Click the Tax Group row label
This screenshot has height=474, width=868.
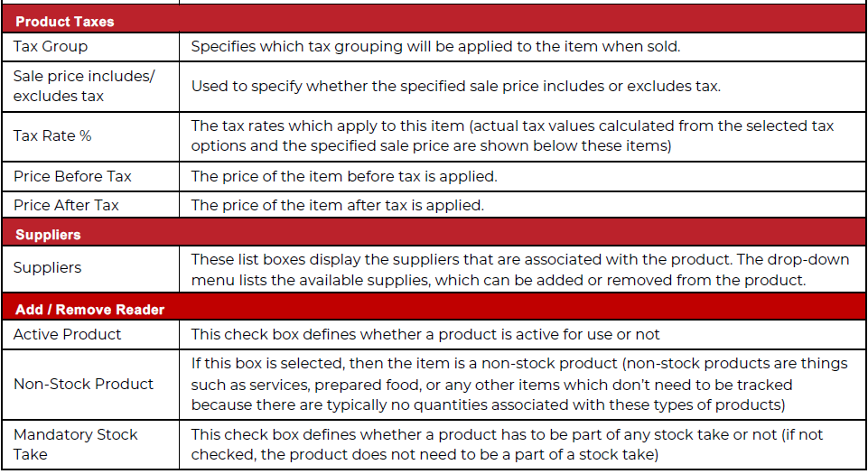(x=51, y=46)
